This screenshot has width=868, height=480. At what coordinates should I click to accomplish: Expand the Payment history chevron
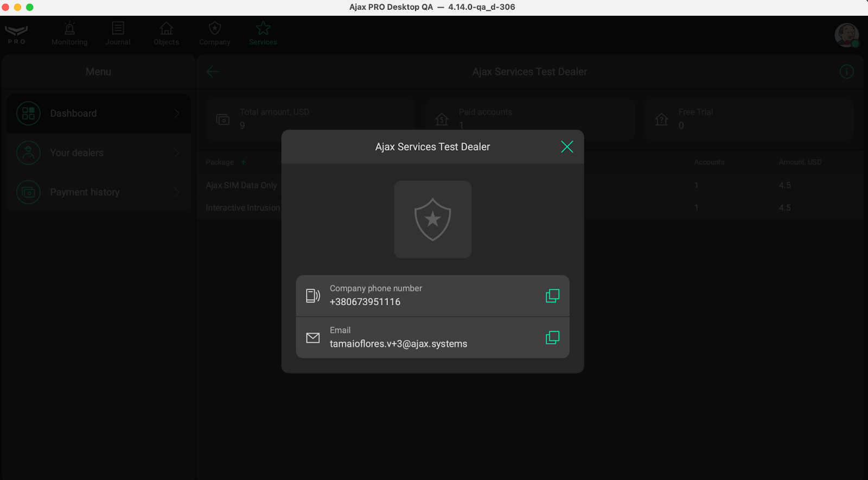click(177, 192)
